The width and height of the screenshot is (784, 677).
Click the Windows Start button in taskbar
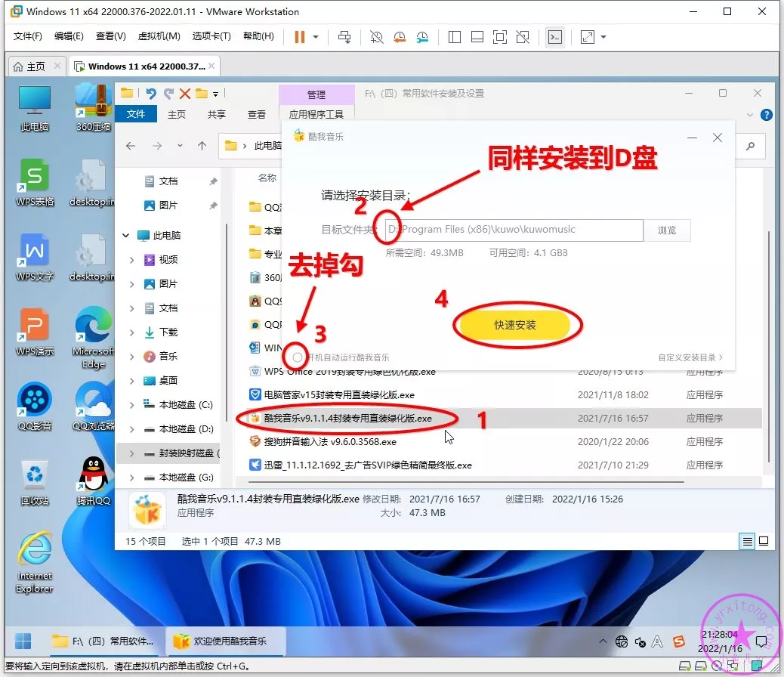[x=23, y=641]
